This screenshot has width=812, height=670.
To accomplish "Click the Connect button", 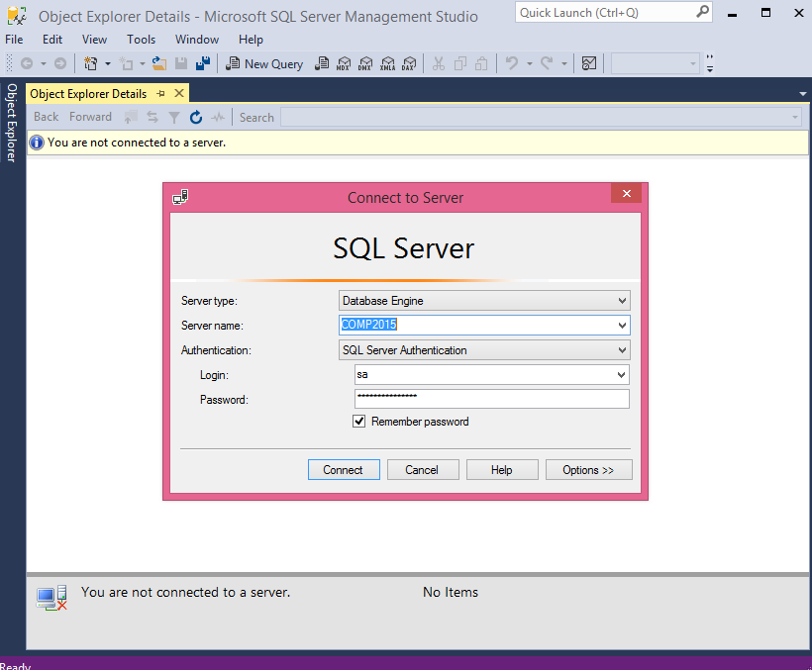I will (344, 470).
